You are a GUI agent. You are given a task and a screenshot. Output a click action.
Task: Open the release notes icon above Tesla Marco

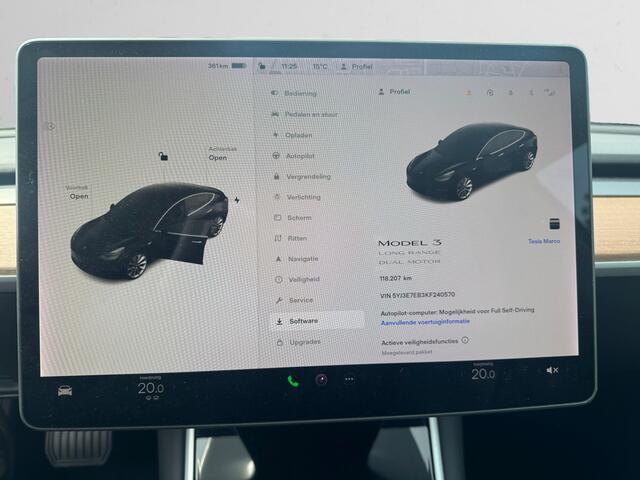554,224
